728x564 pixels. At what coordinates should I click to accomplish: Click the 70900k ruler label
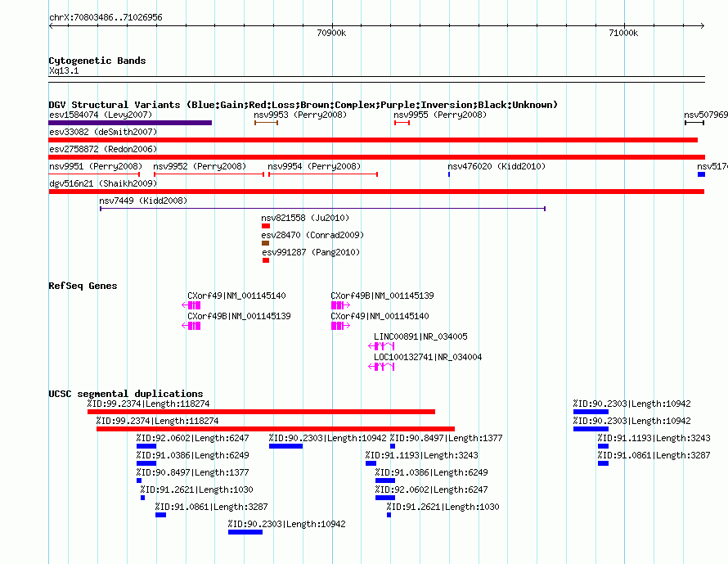coord(331,33)
